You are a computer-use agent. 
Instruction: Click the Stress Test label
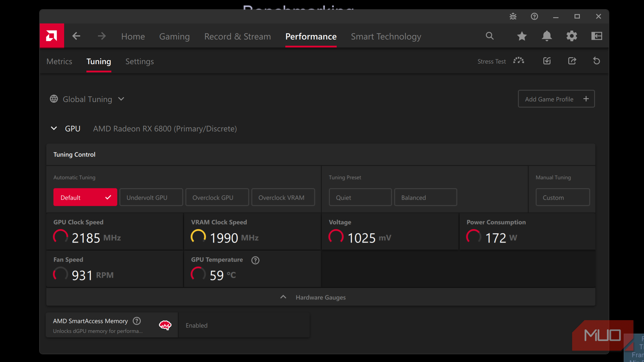[491, 61]
